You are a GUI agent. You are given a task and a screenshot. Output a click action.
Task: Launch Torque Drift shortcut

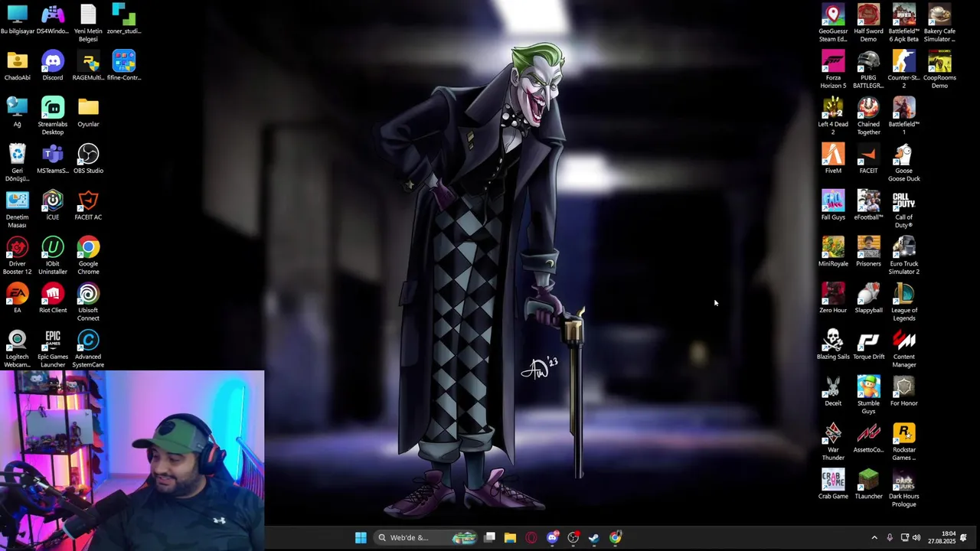pyautogui.click(x=868, y=344)
